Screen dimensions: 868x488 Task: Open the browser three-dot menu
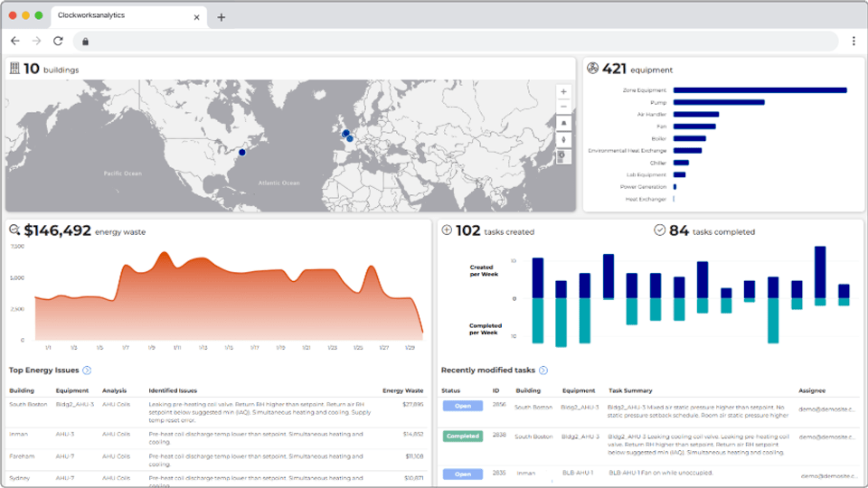(854, 41)
